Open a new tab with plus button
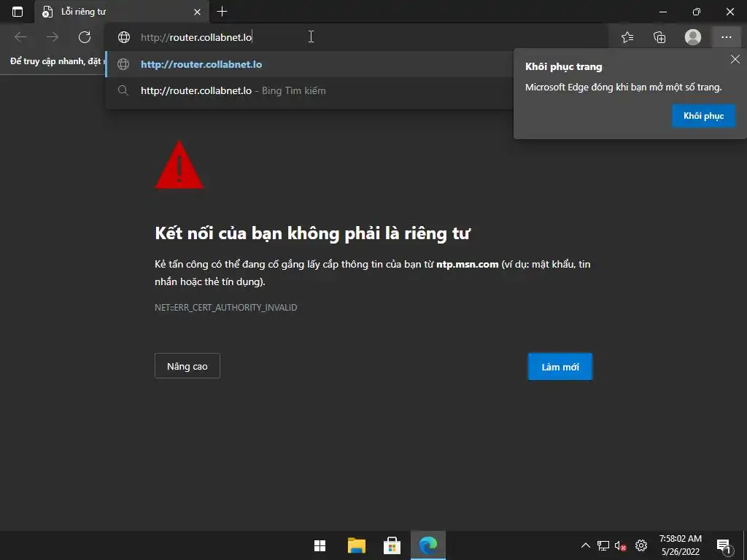The width and height of the screenshot is (747, 560). [222, 12]
